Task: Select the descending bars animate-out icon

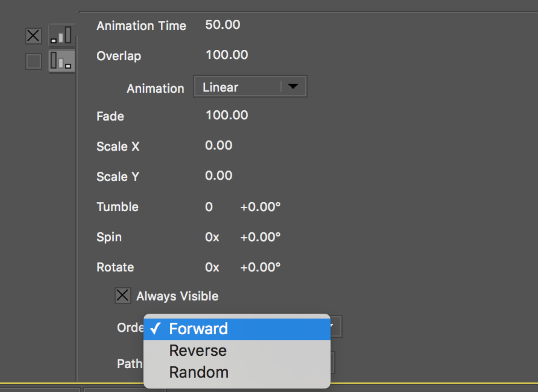Action: click(x=61, y=61)
